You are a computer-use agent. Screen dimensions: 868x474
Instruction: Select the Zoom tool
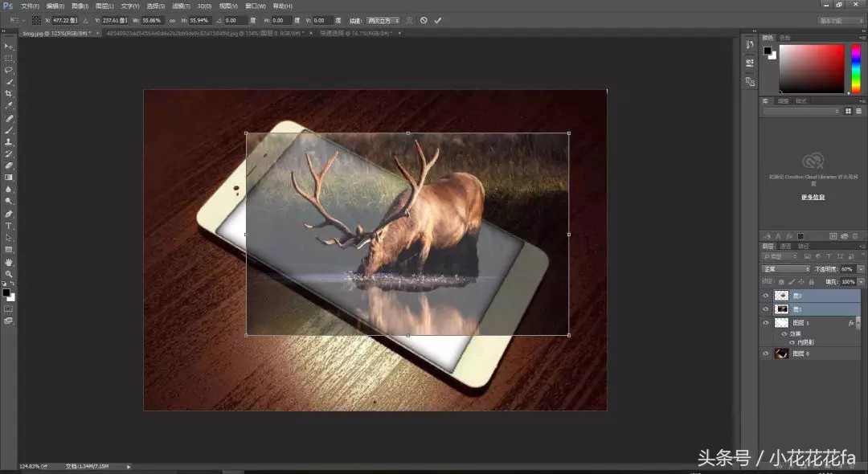pos(9,274)
